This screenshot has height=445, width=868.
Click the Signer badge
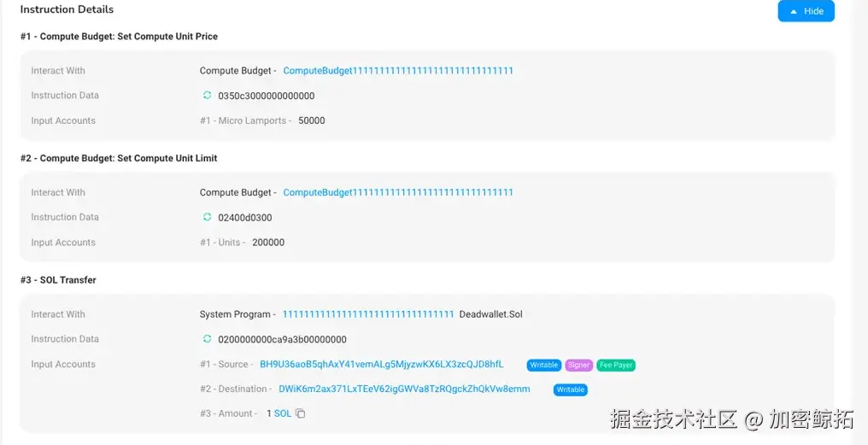pyautogui.click(x=579, y=366)
